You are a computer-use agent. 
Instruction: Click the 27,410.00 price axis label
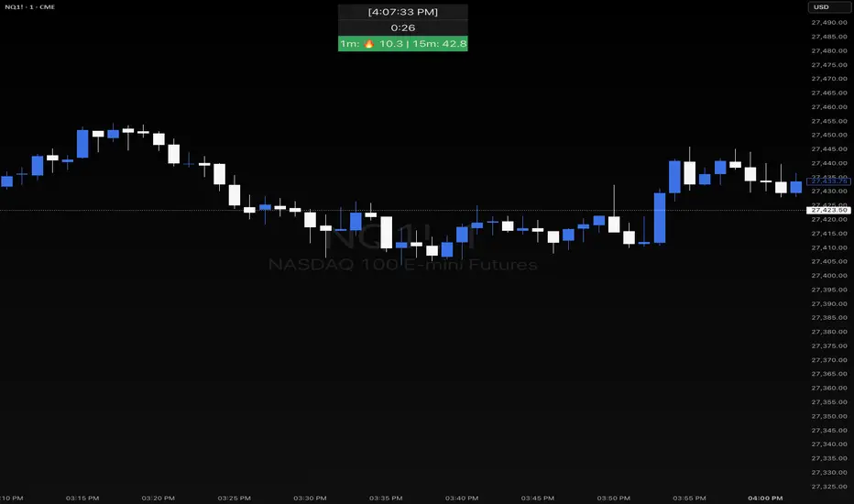click(x=829, y=247)
